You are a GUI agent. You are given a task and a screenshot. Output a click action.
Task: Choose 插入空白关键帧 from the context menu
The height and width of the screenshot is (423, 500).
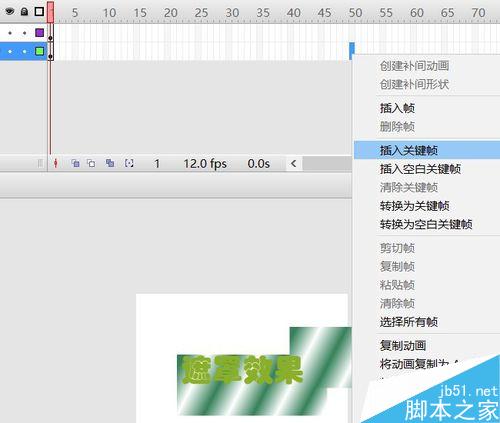coord(420,169)
